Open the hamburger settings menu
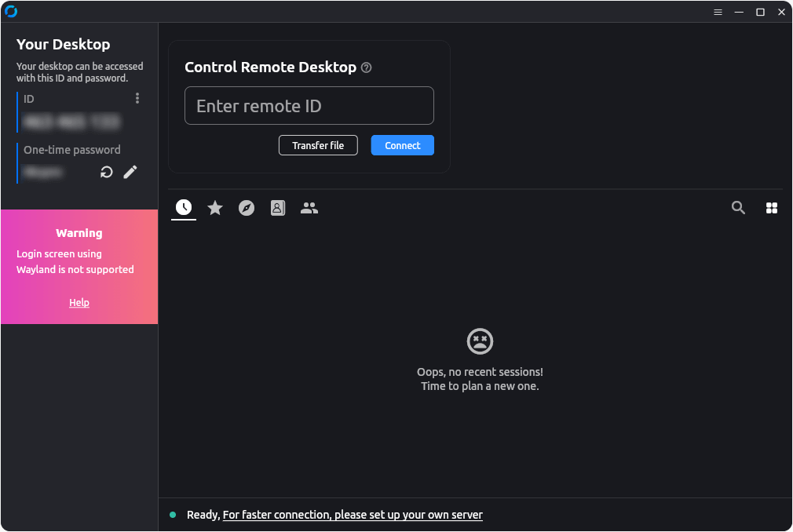The width and height of the screenshot is (793, 532). click(x=718, y=11)
